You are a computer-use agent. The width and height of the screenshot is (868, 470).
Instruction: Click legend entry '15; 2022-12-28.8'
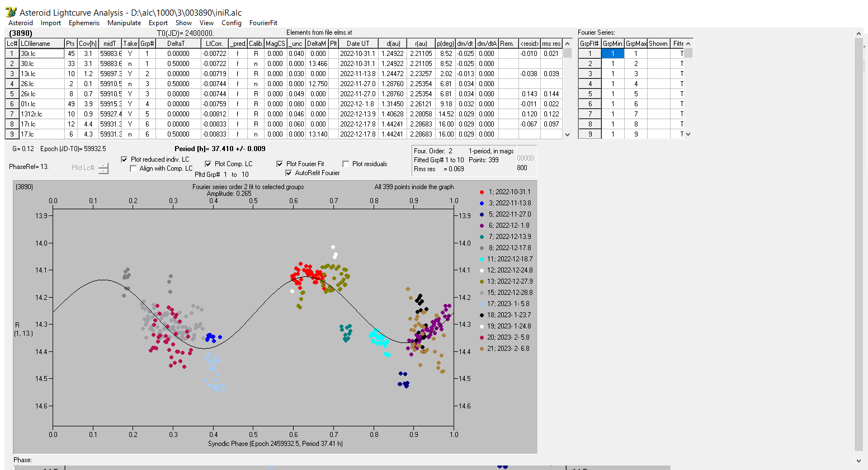coord(510,293)
